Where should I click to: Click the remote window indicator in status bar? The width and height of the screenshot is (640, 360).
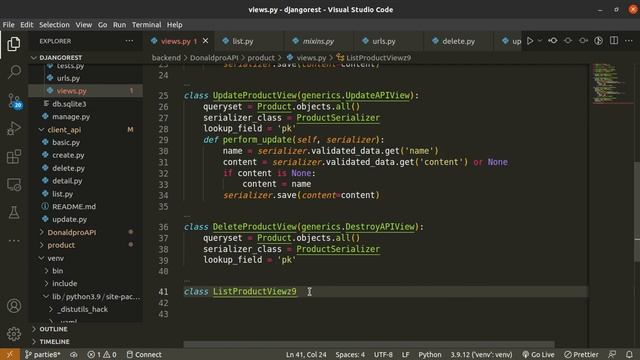point(10,354)
